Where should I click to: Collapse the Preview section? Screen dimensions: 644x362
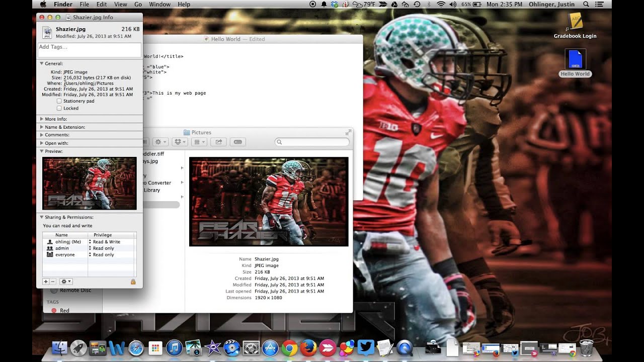click(42, 151)
